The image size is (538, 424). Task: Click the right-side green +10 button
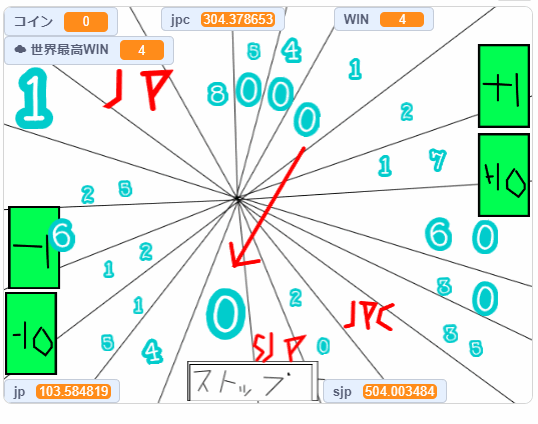click(x=504, y=175)
